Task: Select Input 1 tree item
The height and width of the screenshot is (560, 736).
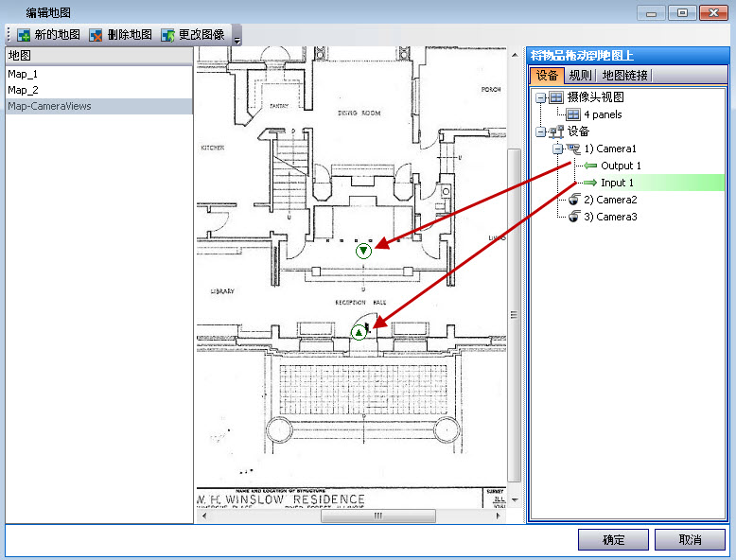Action: (x=617, y=183)
